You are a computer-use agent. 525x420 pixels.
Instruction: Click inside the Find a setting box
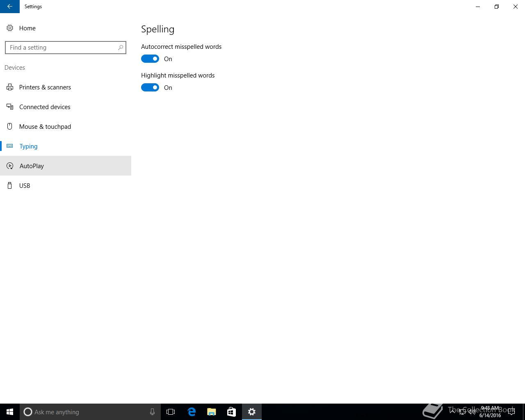[x=66, y=48]
